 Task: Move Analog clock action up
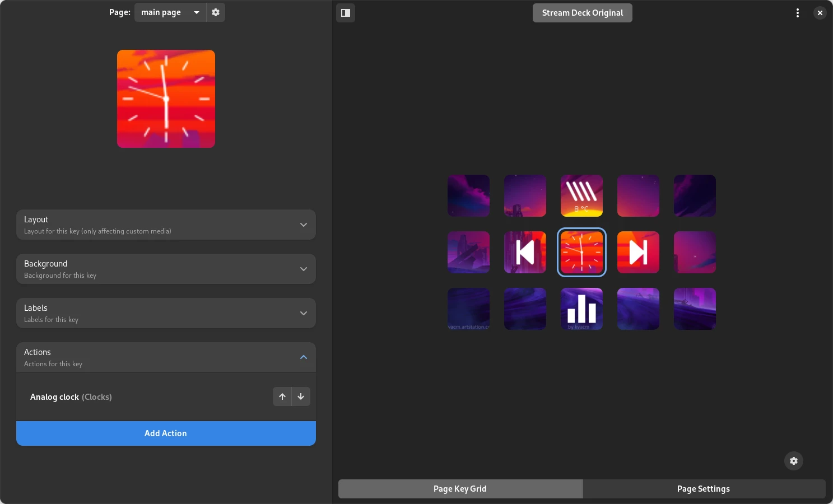(x=282, y=396)
